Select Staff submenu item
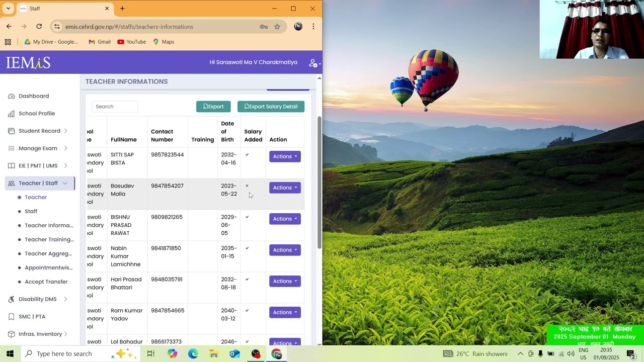 [x=31, y=211]
